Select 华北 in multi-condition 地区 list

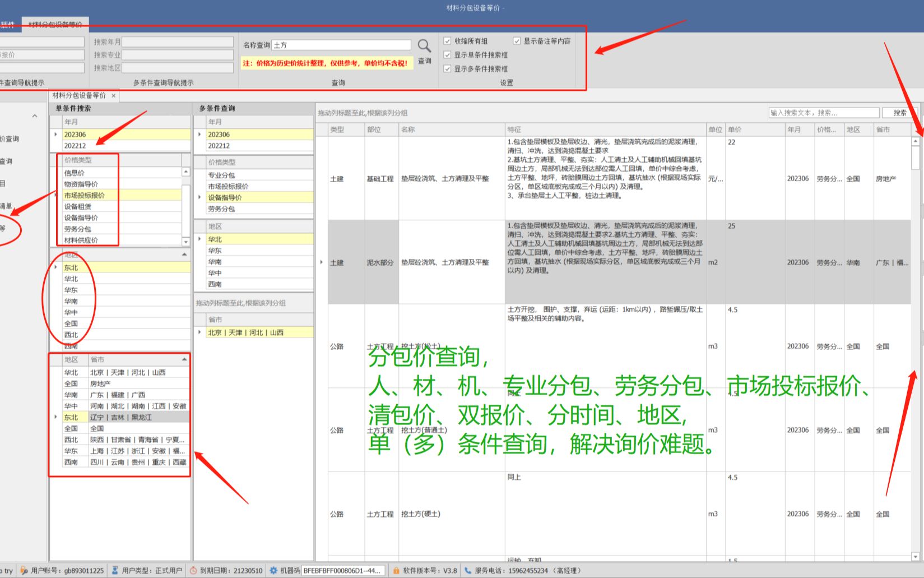click(x=259, y=239)
